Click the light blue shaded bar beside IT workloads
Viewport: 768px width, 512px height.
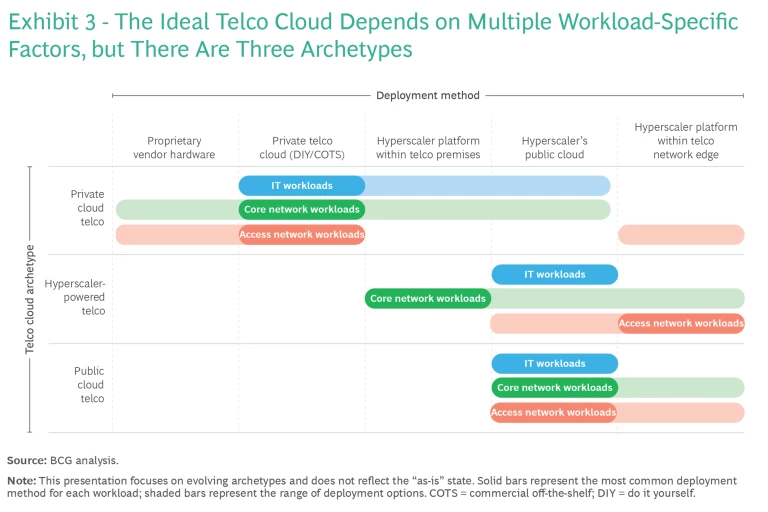click(487, 185)
